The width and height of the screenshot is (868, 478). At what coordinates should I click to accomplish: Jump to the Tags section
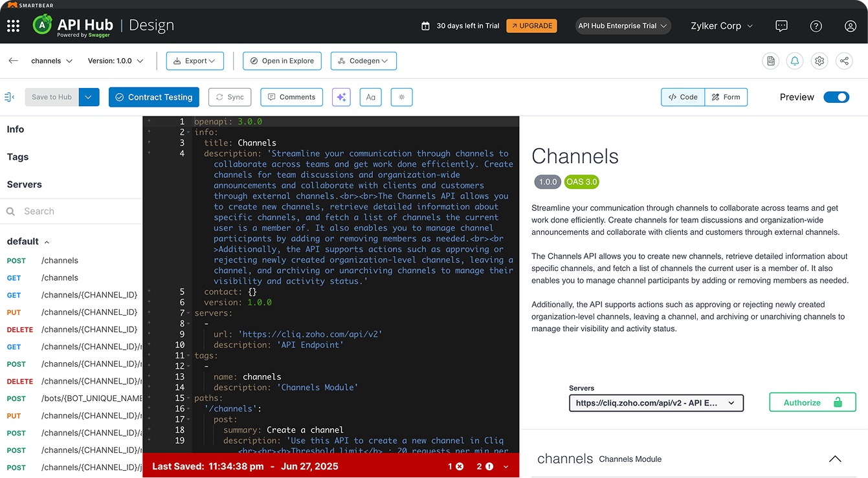[x=17, y=157]
